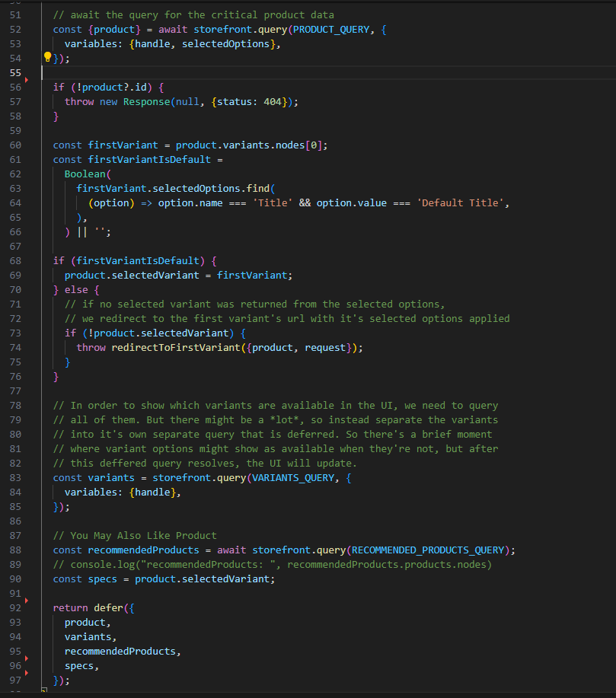Click line number 92 in the gutter
The width and height of the screenshot is (616, 698).
15,607
